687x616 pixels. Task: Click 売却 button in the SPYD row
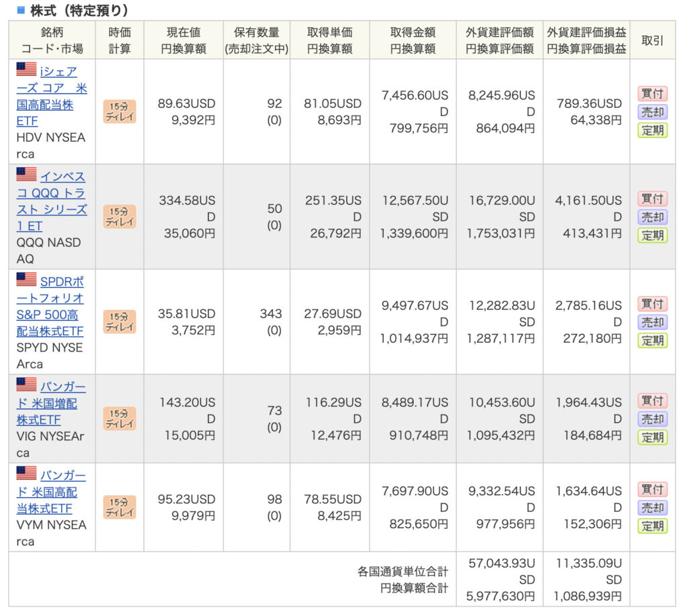(652, 323)
